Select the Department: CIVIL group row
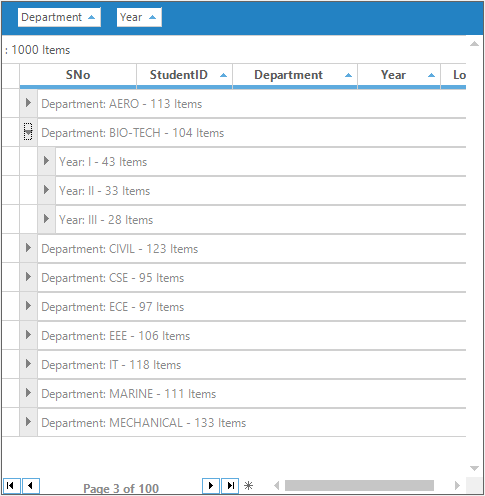The width and height of the screenshot is (485, 496). [x=252, y=249]
